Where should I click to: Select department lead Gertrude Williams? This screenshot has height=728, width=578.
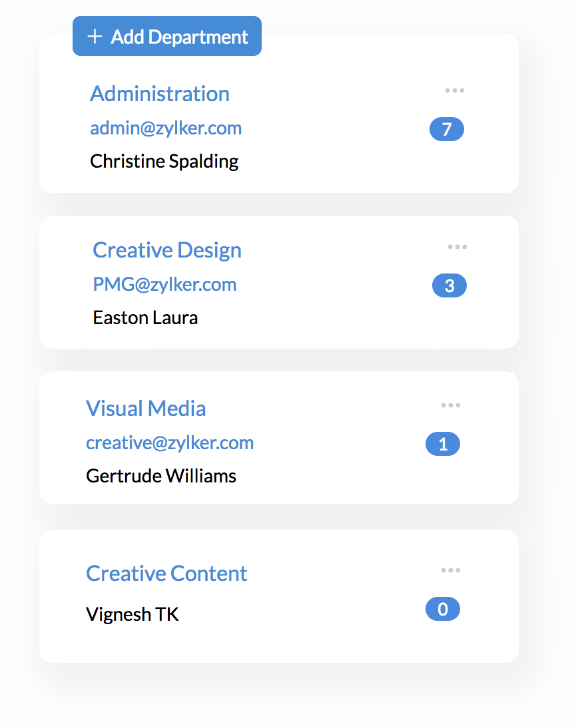pyautogui.click(x=161, y=476)
